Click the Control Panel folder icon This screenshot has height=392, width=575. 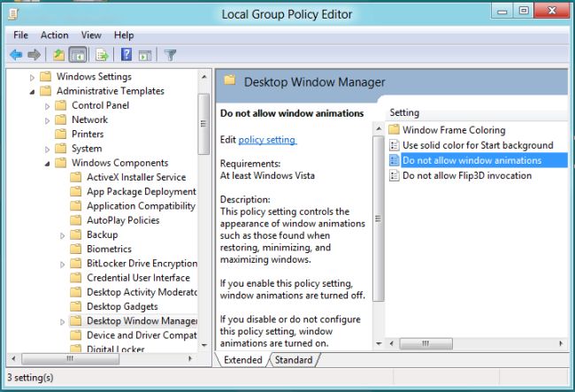click(60, 105)
